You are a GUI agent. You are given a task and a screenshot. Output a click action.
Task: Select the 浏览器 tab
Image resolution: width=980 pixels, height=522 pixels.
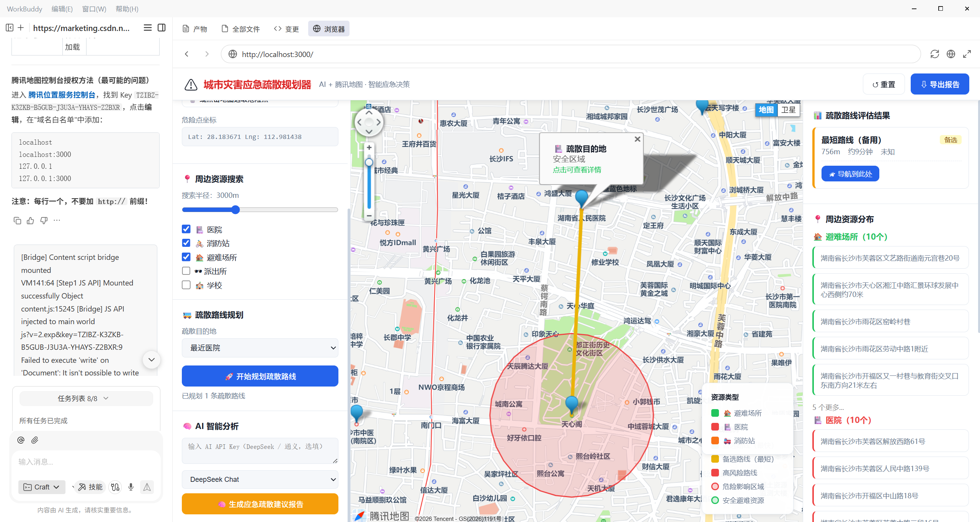click(x=329, y=29)
